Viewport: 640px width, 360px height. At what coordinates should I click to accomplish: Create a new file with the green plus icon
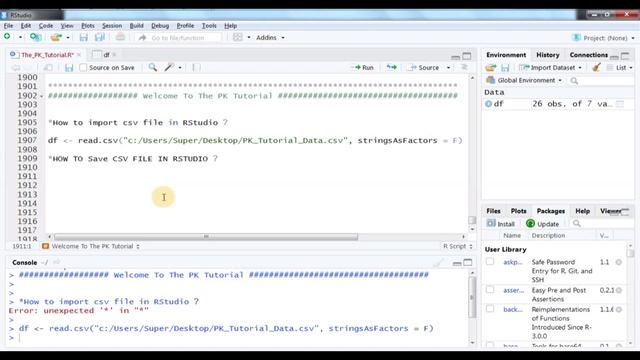[7, 37]
